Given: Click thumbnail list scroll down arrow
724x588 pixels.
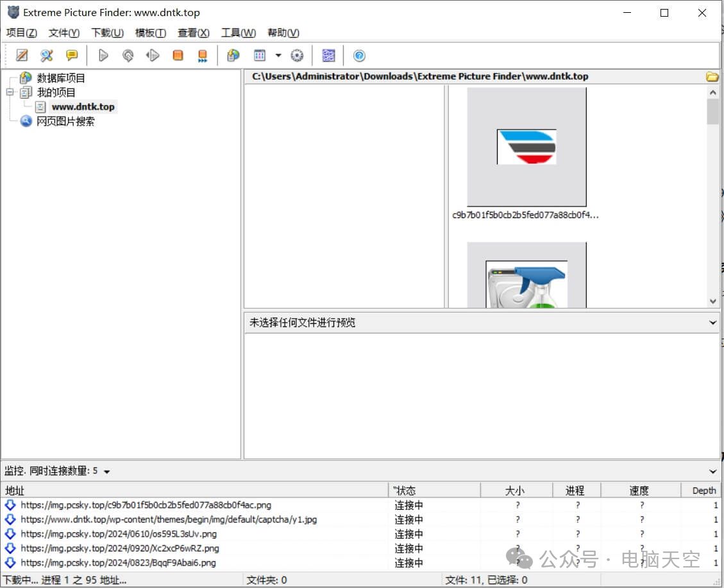Looking at the screenshot, I should (712, 301).
